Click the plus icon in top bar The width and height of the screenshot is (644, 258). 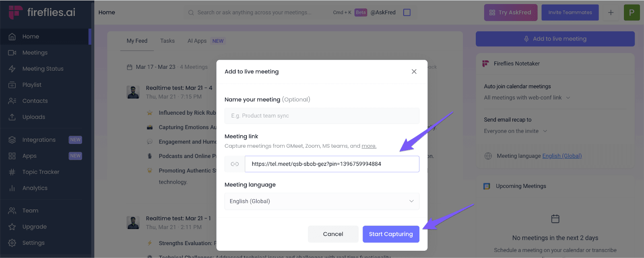click(611, 12)
